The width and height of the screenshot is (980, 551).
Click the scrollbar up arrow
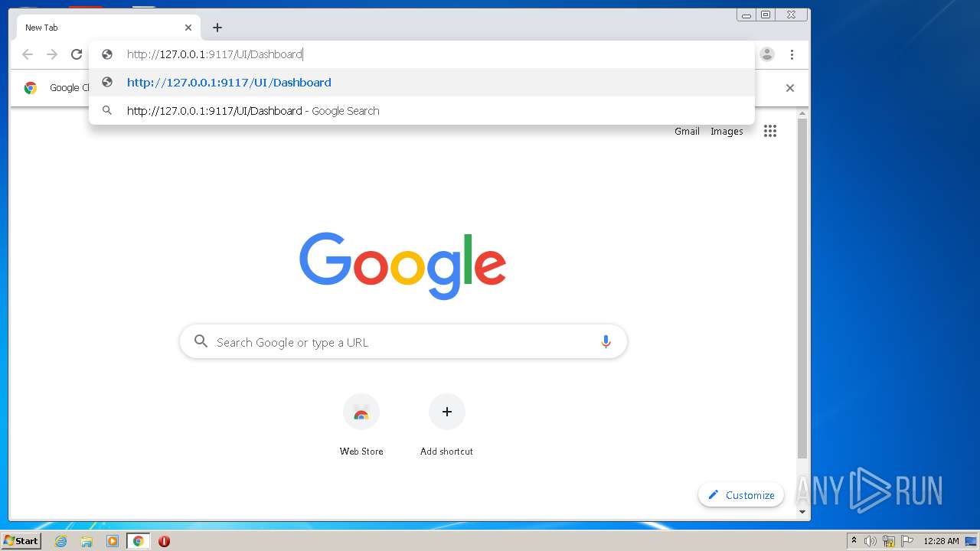[802, 114]
